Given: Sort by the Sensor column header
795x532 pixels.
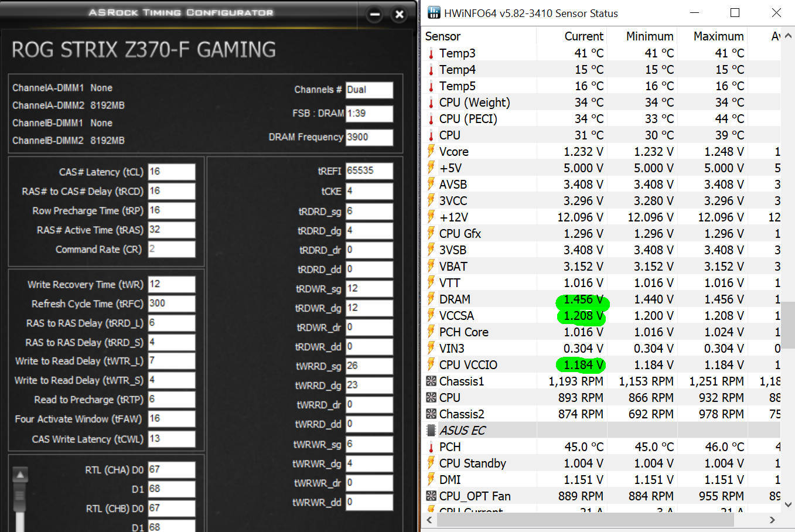Looking at the screenshot, I should (x=479, y=36).
